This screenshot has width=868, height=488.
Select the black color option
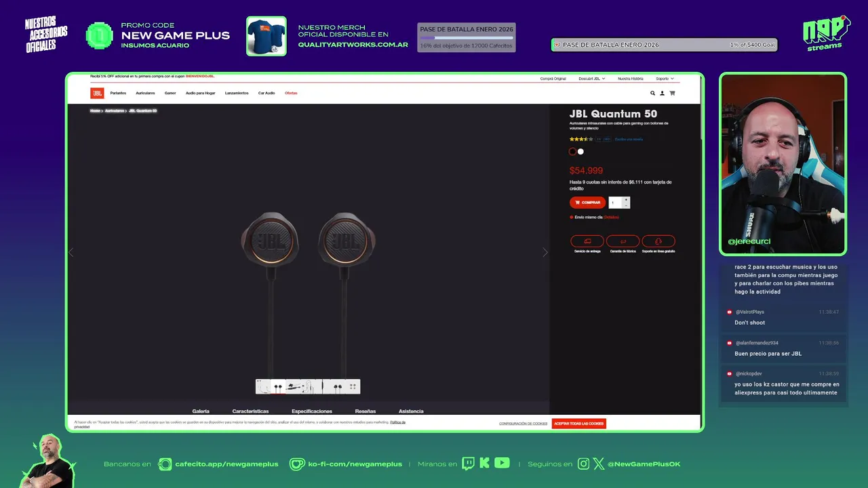tap(572, 152)
